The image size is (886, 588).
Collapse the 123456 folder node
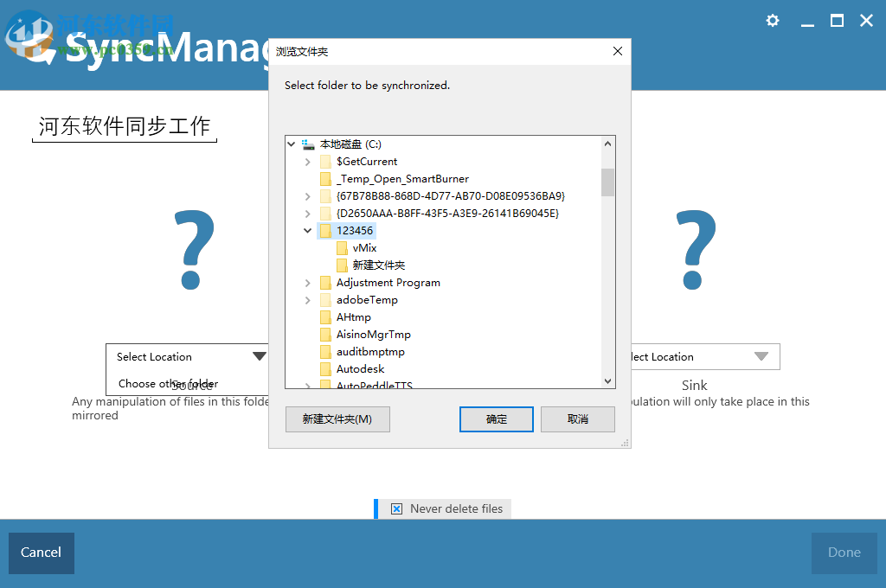(x=308, y=230)
